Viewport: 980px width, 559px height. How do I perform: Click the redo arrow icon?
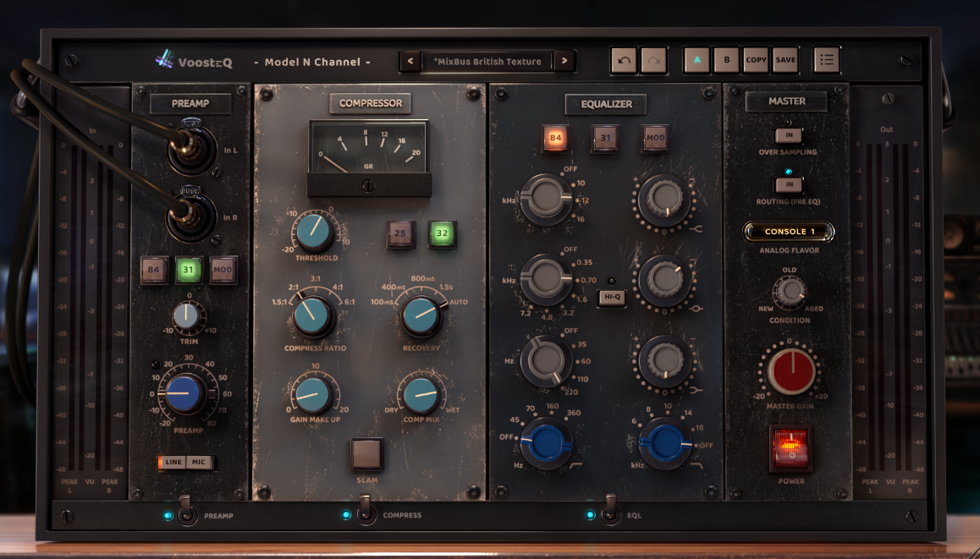coord(652,60)
